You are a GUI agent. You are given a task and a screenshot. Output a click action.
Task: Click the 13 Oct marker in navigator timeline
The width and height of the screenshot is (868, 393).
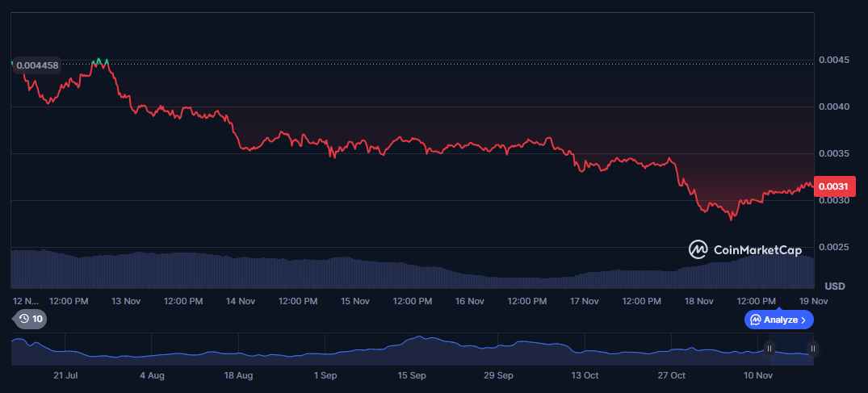click(585, 375)
